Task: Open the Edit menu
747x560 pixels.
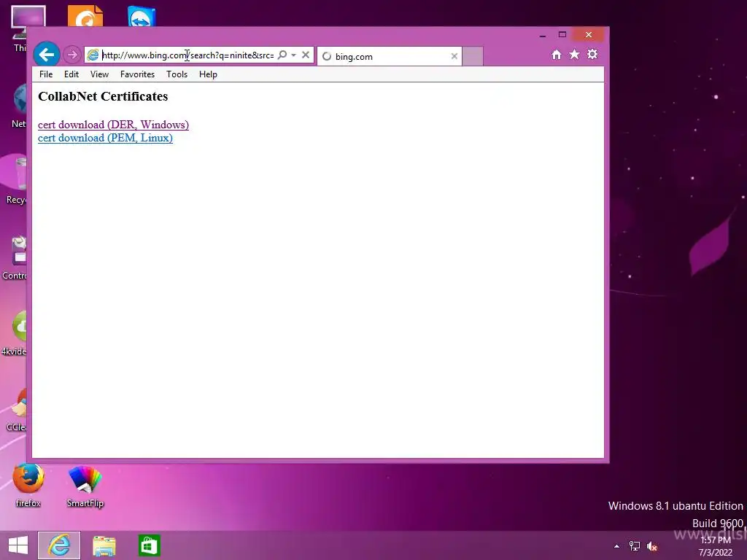Action: (71, 74)
